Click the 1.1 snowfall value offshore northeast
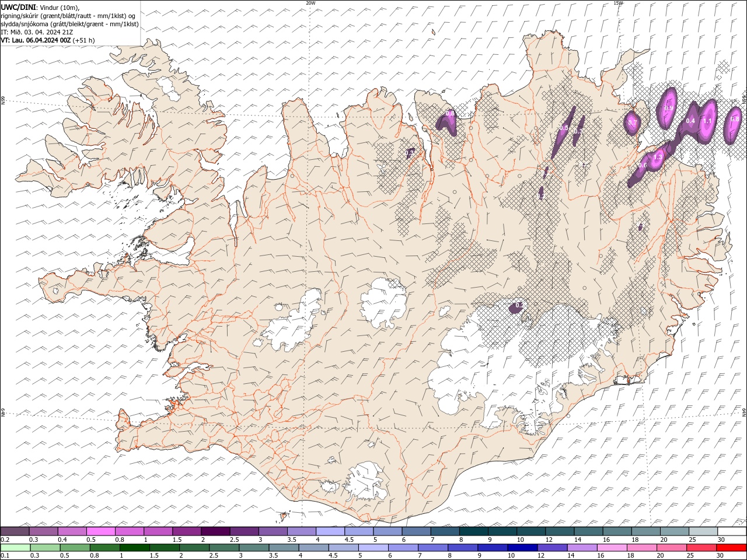Screen dimensions: 747x560 [707, 121]
